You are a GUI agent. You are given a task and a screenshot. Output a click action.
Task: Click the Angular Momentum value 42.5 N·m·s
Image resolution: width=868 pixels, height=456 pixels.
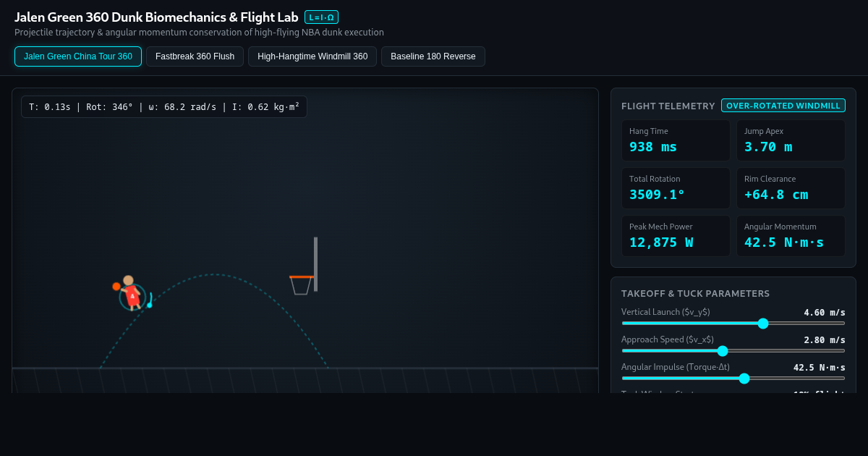[784, 242]
